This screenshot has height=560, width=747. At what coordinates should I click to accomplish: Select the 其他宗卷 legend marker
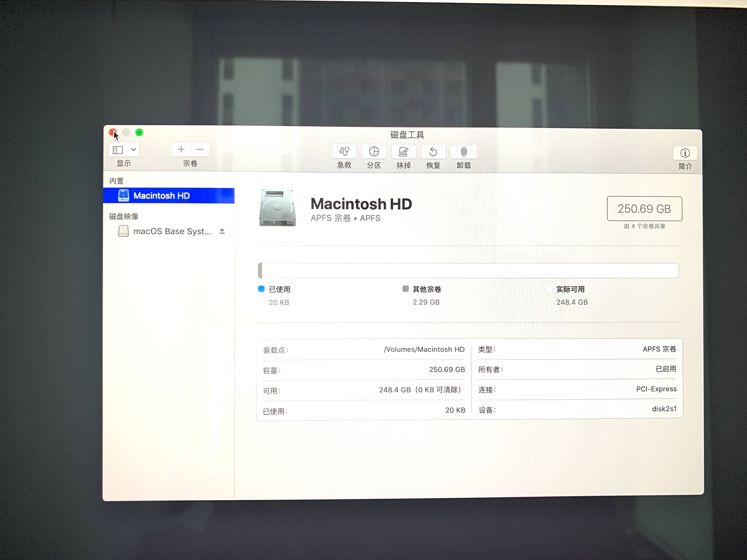(x=405, y=289)
